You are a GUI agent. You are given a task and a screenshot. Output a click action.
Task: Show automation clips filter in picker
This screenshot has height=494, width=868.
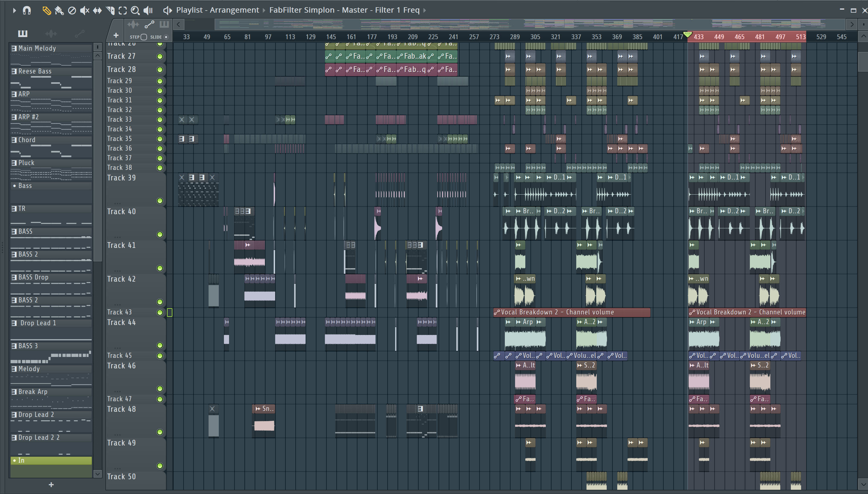tap(80, 33)
